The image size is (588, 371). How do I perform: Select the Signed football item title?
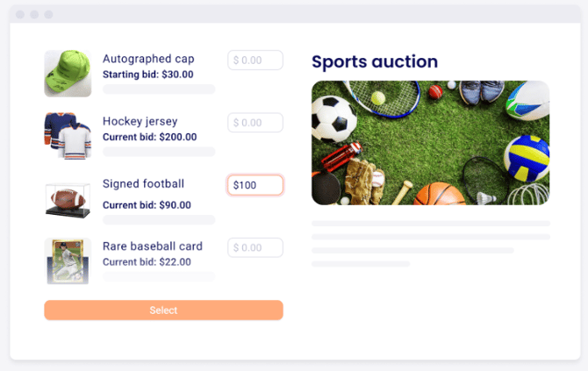[143, 183]
